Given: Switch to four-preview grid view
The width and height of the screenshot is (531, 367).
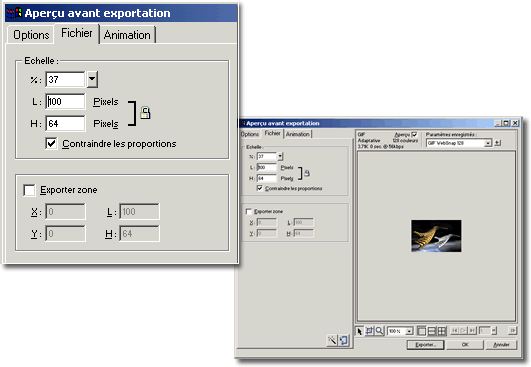Looking at the screenshot, I should click(x=442, y=331).
